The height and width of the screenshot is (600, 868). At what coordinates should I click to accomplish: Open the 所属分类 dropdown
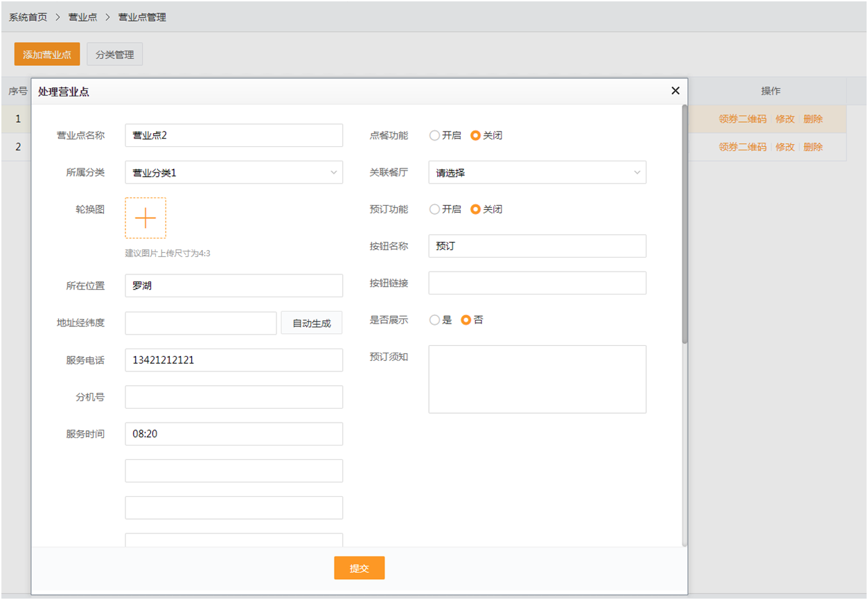(x=233, y=173)
